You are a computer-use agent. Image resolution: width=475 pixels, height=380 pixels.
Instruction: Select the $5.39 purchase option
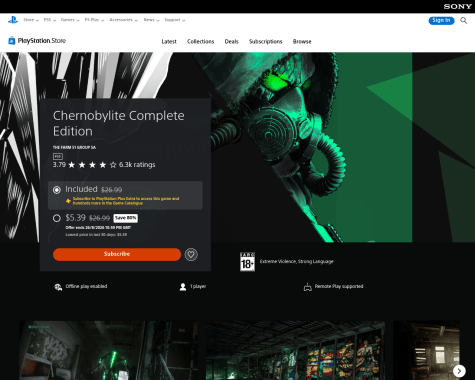[x=57, y=218]
